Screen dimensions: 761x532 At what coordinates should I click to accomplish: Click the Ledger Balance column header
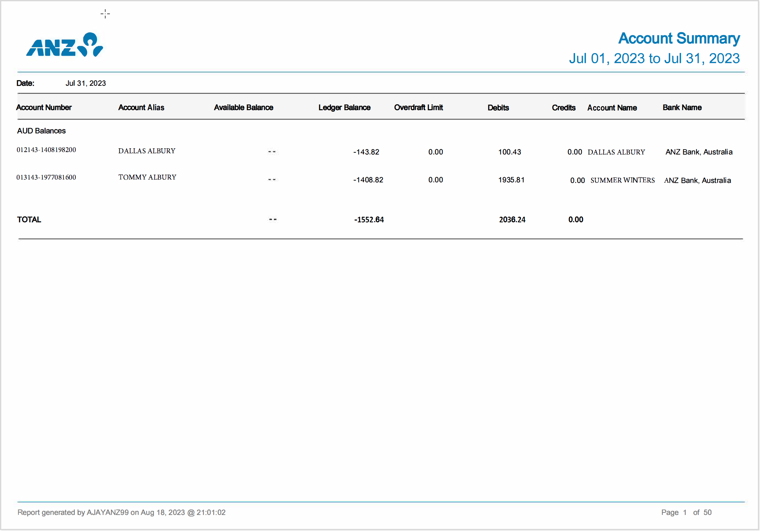tap(344, 108)
